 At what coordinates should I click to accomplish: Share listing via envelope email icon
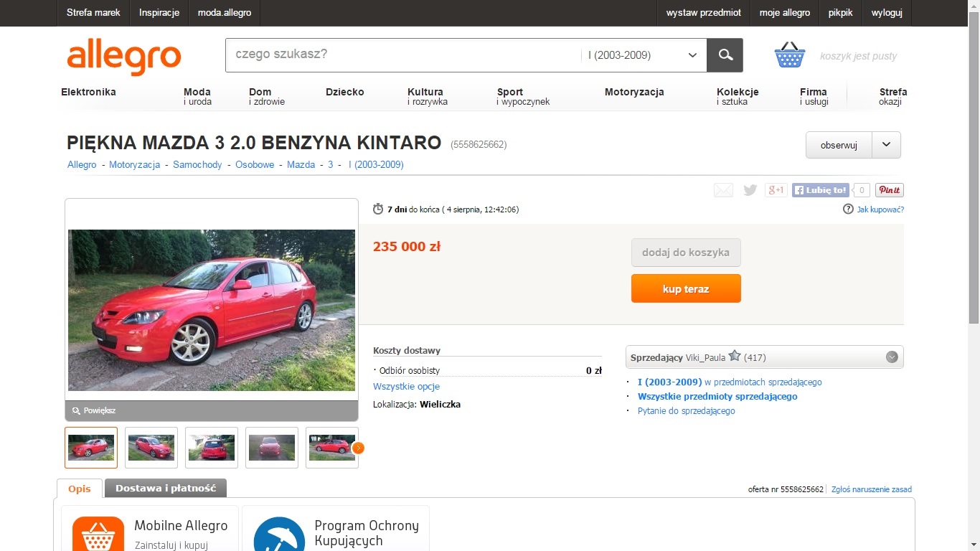coord(723,190)
